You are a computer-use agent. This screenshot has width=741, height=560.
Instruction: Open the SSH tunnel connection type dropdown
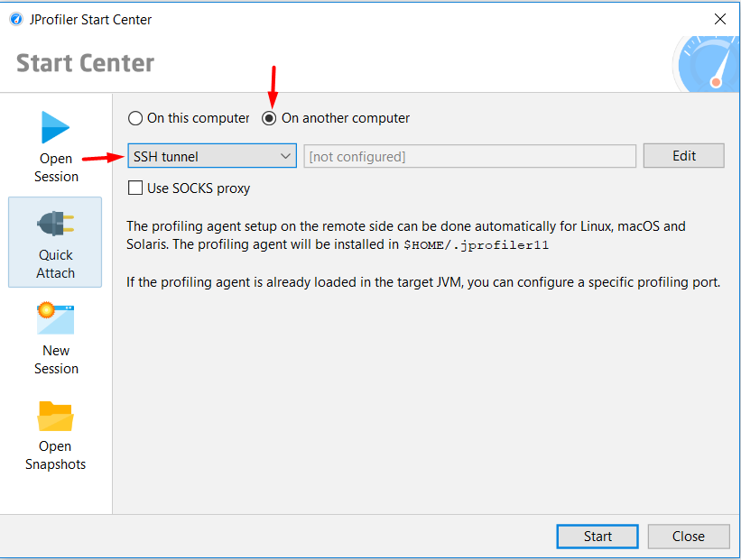click(x=212, y=156)
